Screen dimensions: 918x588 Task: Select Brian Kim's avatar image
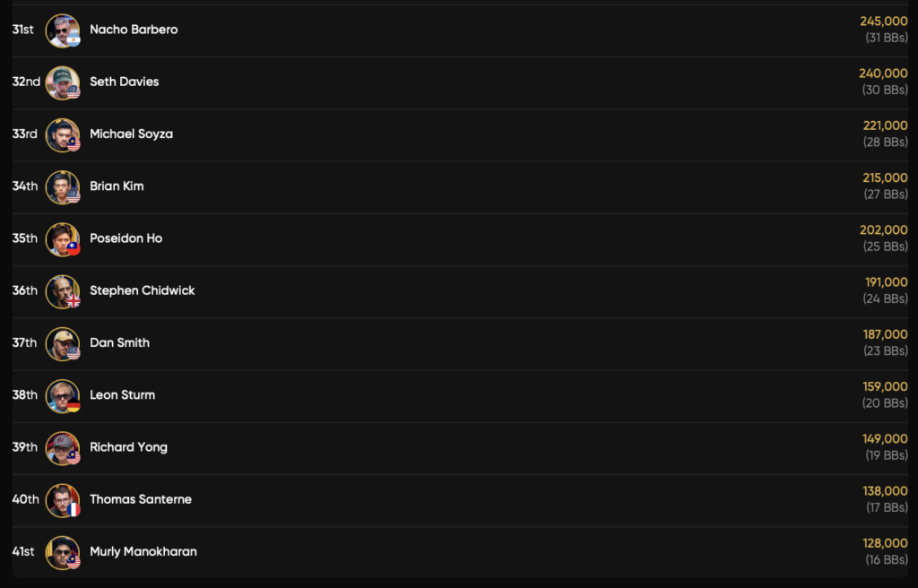click(63, 186)
